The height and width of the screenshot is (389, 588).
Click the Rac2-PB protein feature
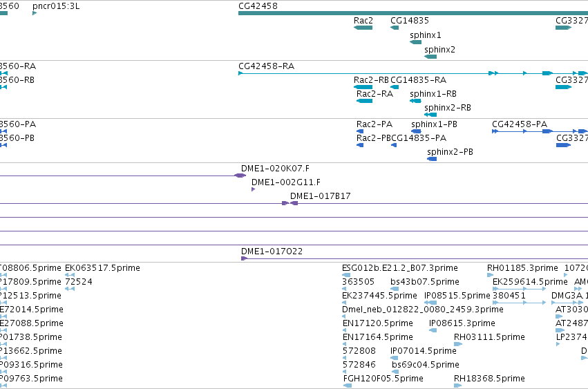(x=360, y=145)
